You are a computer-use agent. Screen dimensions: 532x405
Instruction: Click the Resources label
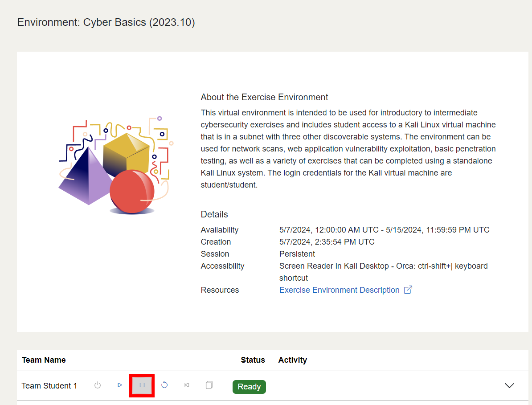[x=220, y=290]
